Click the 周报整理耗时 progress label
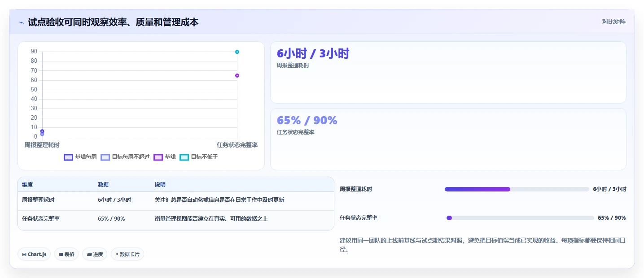 [x=356, y=189]
